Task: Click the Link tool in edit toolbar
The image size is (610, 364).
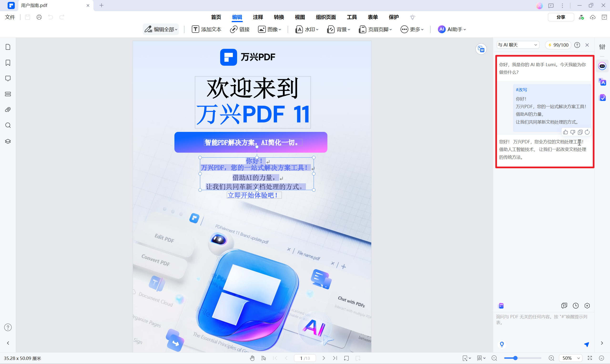Action: [239, 30]
